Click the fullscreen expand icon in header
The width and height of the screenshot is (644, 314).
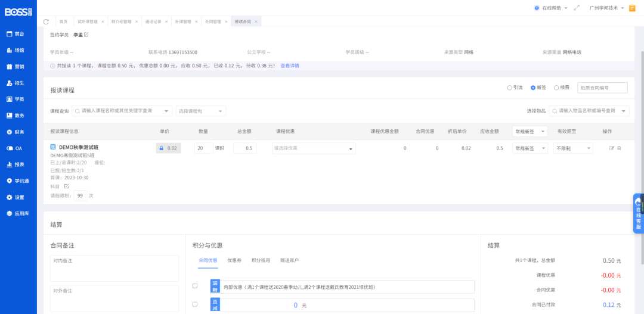(576, 8)
